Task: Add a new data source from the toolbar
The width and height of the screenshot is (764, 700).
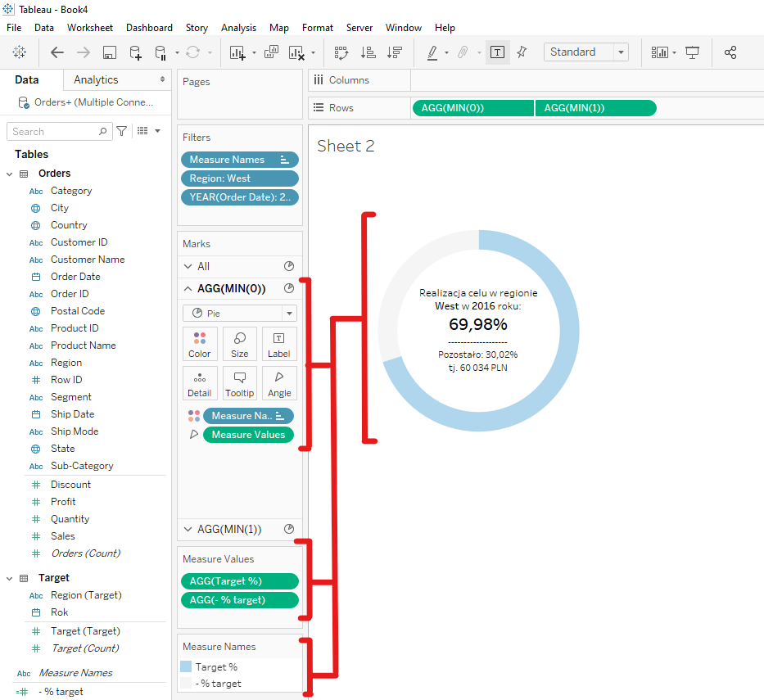Action: point(136,52)
